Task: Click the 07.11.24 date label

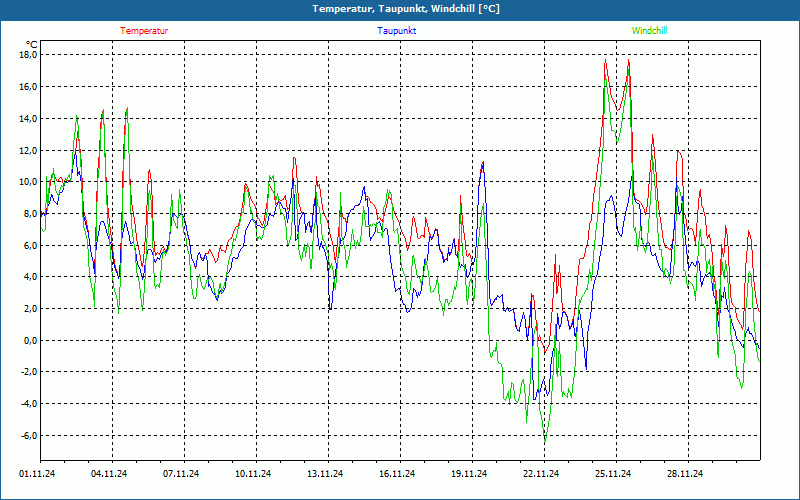Action: [181, 474]
